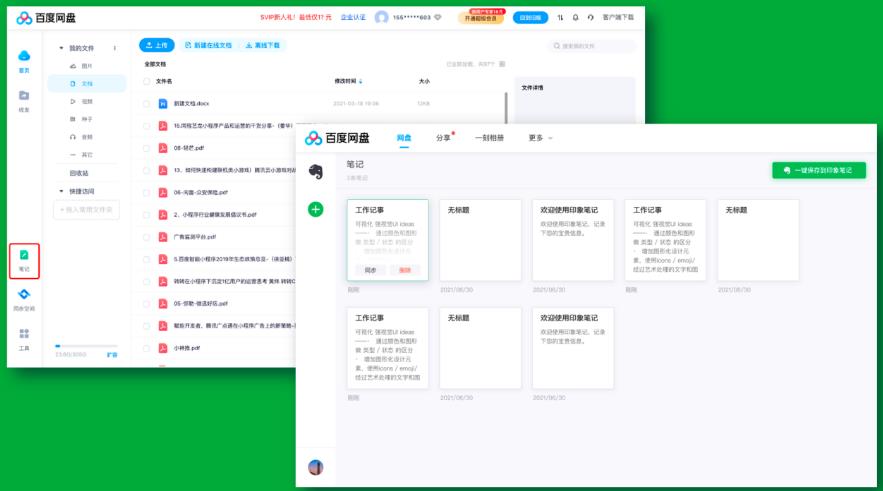Screen dimensions: 883x491
Task: Click the search magnifier icon in back window
Action: click(x=557, y=46)
